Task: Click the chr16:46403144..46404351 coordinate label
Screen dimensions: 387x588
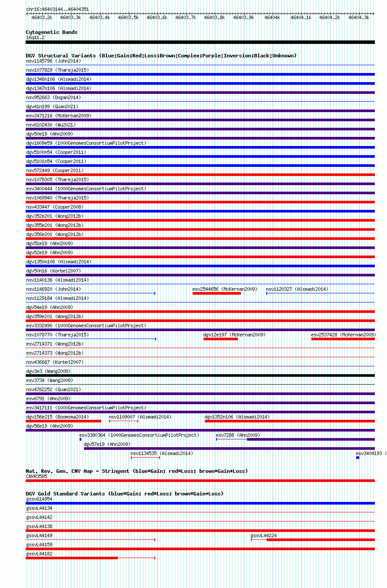Action: pos(57,9)
